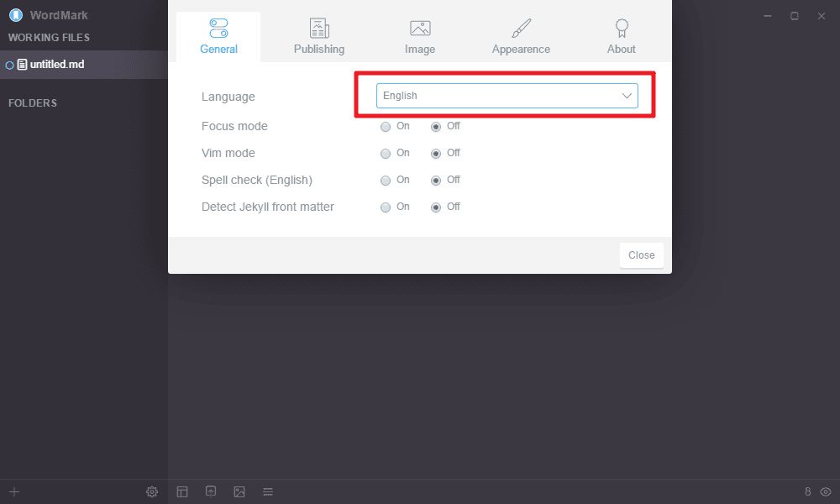Select Focus mode Off radio
840x504 pixels.
point(436,127)
